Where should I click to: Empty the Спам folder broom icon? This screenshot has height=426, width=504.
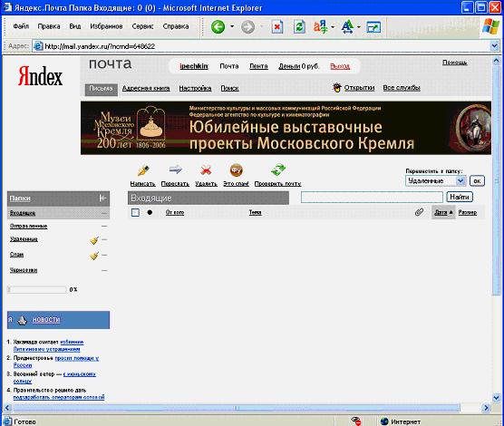[94, 256]
